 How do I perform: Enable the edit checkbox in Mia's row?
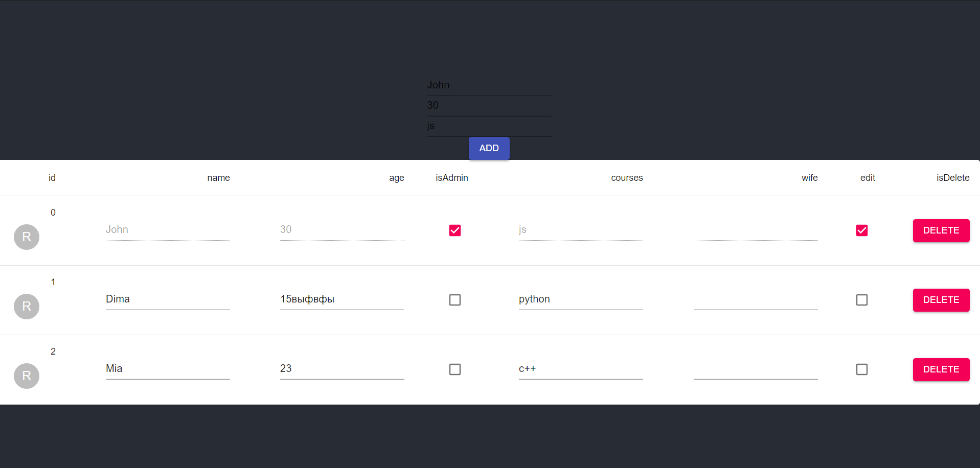[x=862, y=369]
